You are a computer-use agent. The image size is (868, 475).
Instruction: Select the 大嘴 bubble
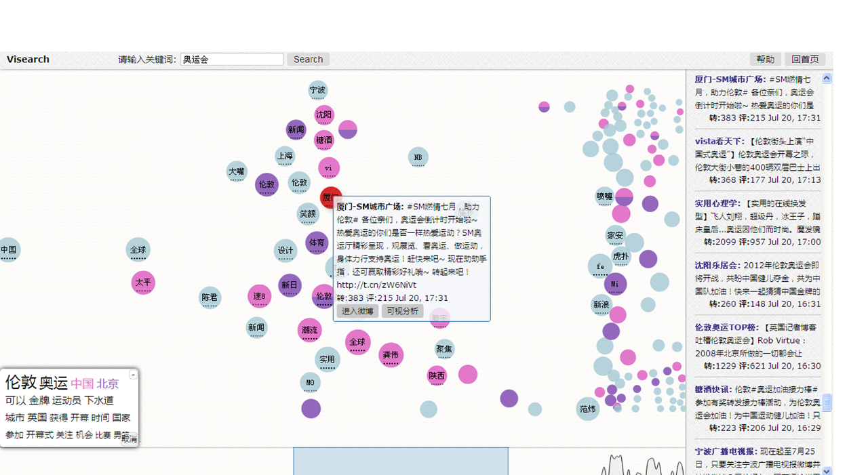237,171
